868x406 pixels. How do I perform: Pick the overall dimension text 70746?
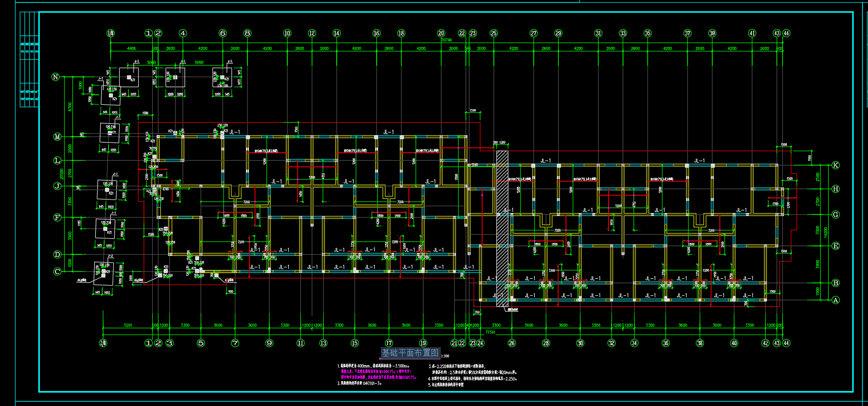(x=446, y=40)
